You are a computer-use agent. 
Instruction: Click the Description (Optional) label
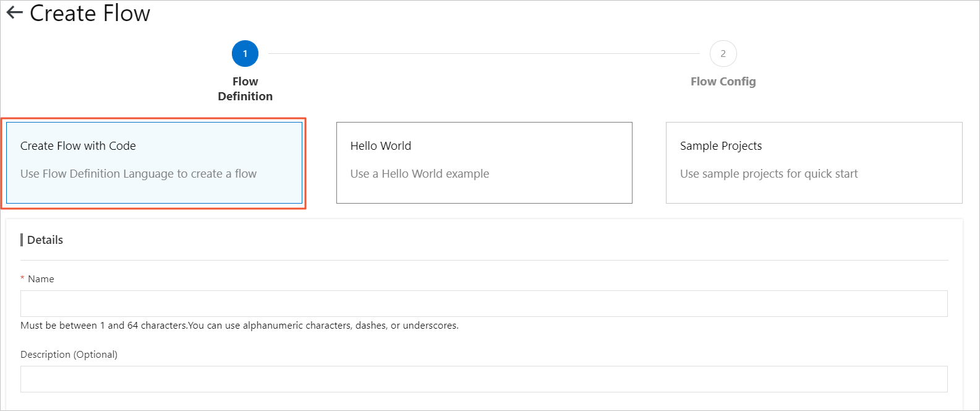(69, 355)
